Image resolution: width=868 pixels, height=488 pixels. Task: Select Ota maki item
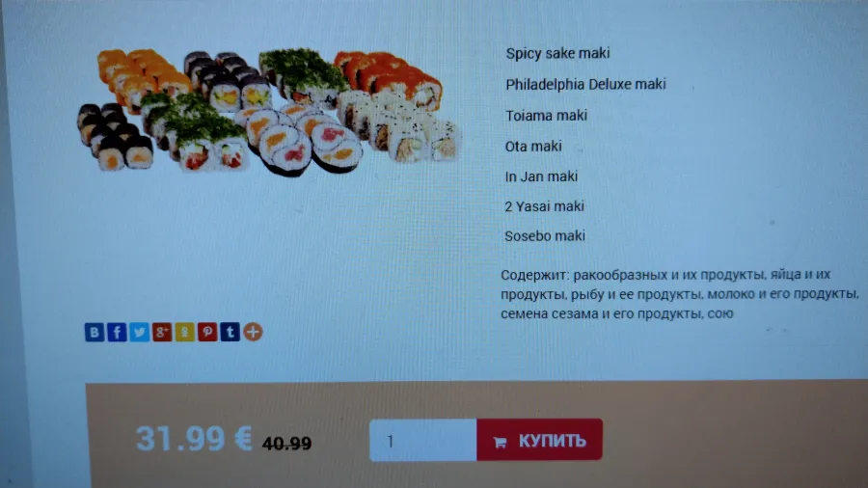coord(533,147)
